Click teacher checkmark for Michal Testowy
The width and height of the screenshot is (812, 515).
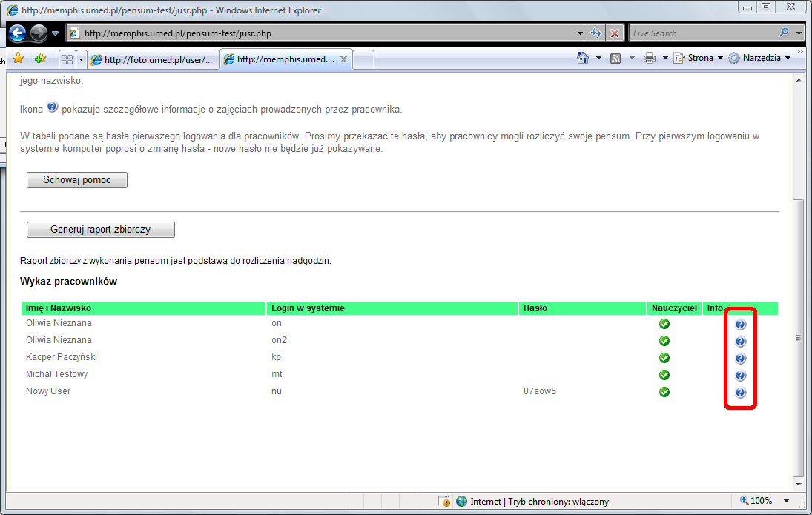(664, 375)
